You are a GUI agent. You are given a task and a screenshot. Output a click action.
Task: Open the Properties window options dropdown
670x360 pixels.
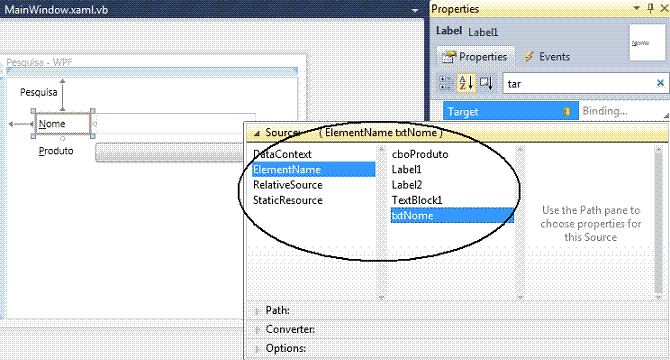(636, 8)
